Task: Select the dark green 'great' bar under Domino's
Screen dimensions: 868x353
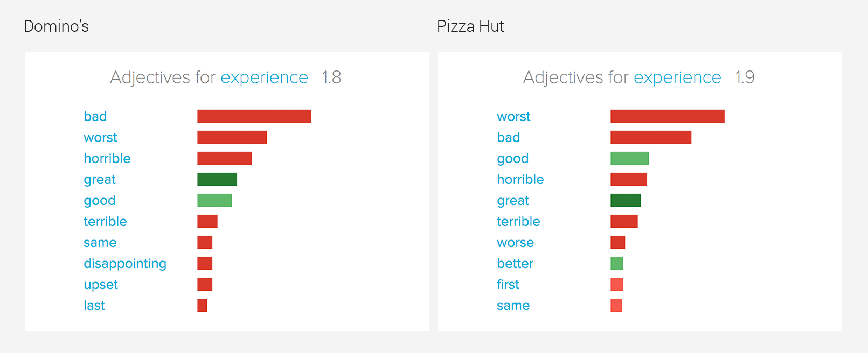Action: 217,179
